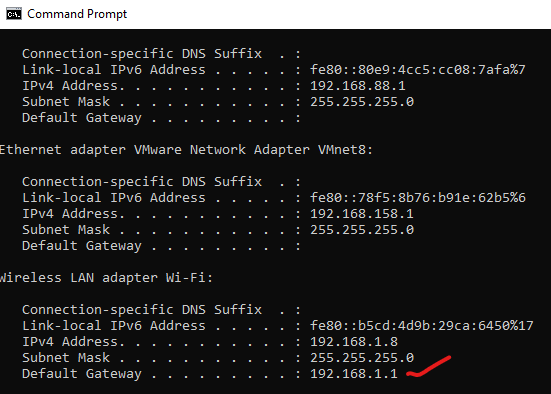The image size is (551, 394).
Task: Click the Wi-Fi subnet mask 255.255.255.0
Action: (x=362, y=357)
